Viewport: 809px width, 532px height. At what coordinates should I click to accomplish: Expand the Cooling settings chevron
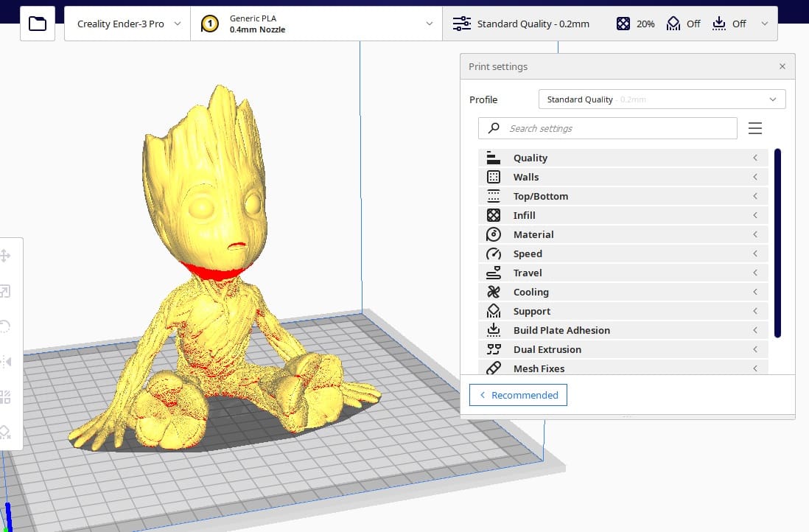[x=754, y=292]
